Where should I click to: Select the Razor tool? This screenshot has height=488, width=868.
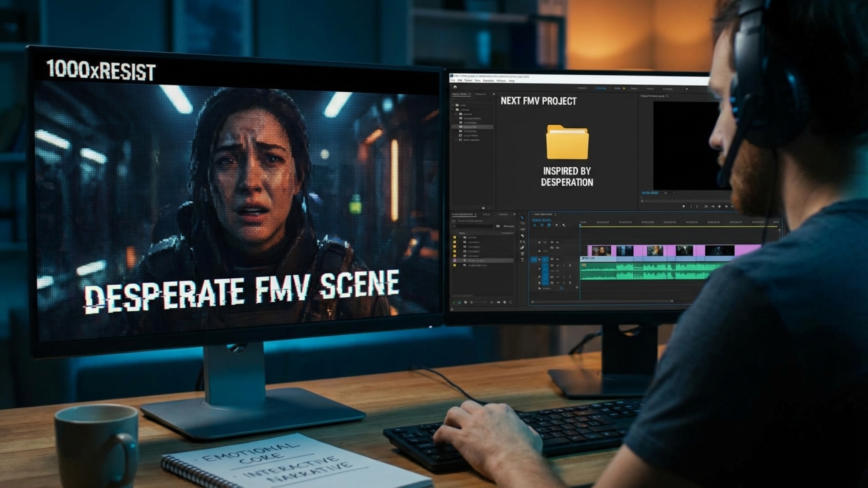click(523, 235)
